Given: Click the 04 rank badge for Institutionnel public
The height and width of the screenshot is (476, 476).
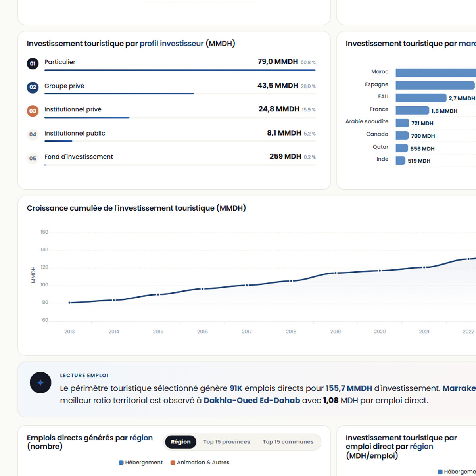Looking at the screenshot, I should [x=33, y=134].
